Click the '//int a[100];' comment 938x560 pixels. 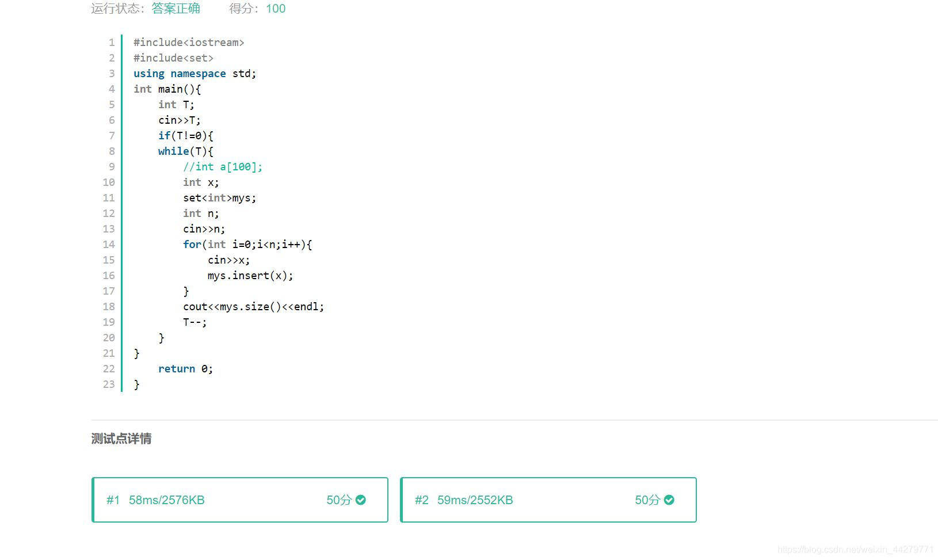click(223, 167)
